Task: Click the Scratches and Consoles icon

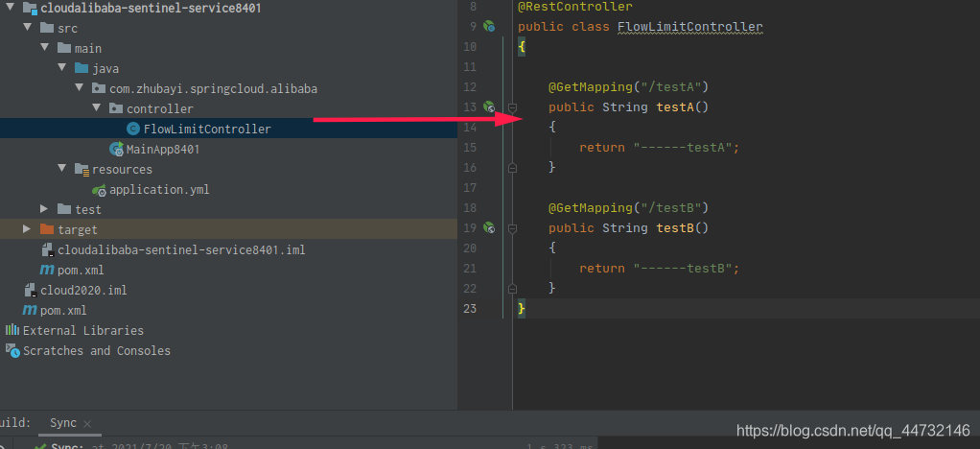Action: click(x=12, y=350)
